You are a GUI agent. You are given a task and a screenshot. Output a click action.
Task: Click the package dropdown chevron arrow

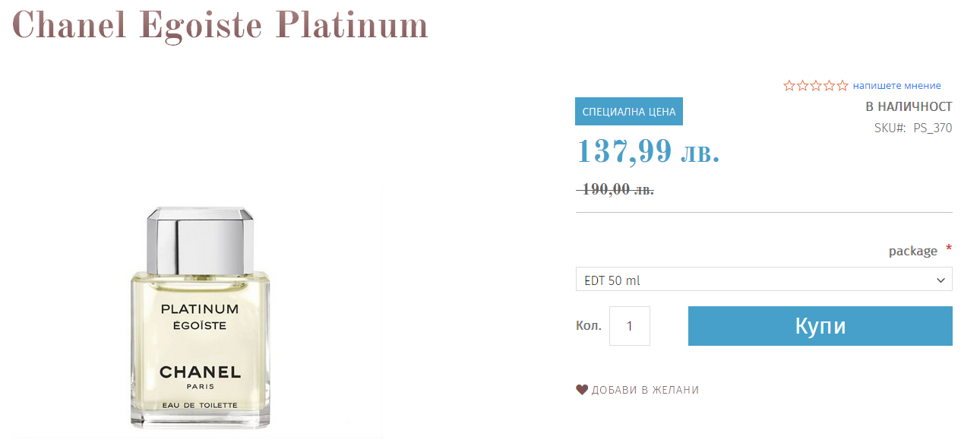pyautogui.click(x=941, y=280)
